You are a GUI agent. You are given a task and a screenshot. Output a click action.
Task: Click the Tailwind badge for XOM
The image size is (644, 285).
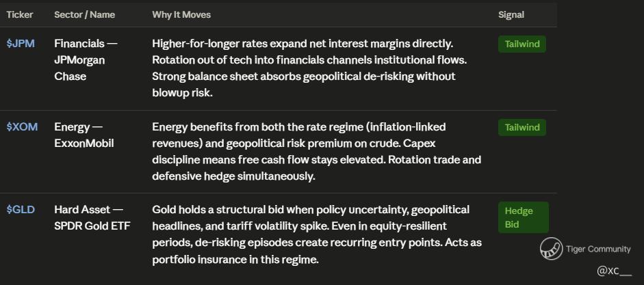click(x=522, y=128)
